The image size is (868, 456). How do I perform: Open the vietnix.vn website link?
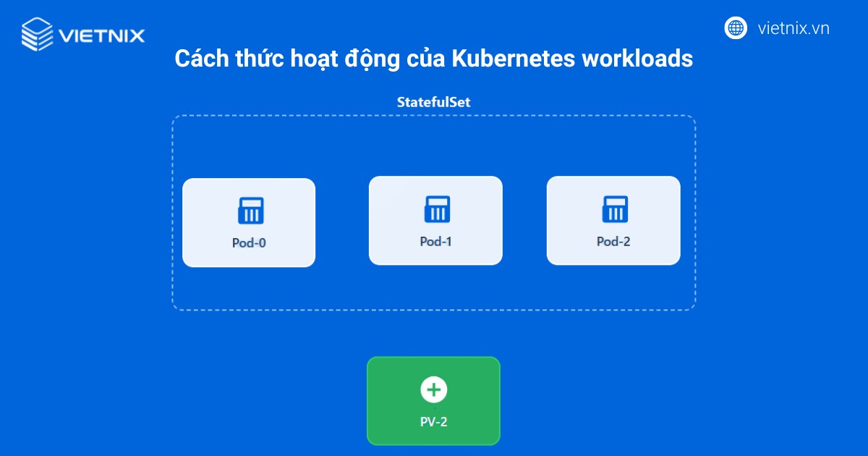pos(796,28)
